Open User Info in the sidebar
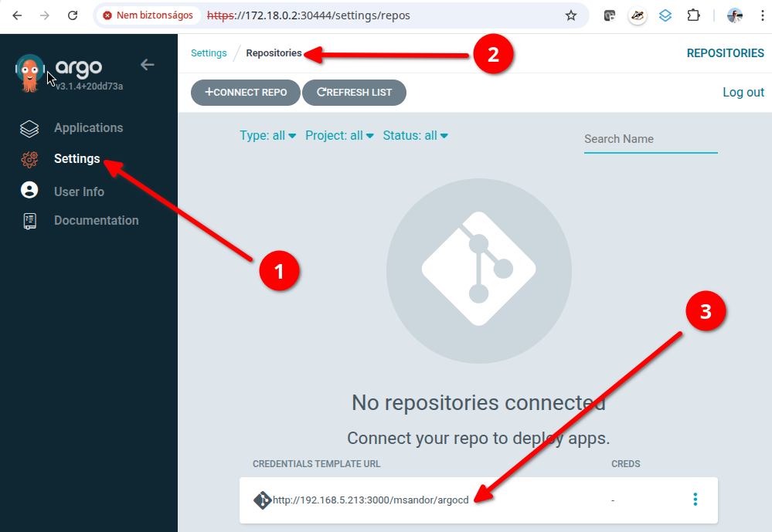Image resolution: width=772 pixels, height=532 pixels. point(80,192)
